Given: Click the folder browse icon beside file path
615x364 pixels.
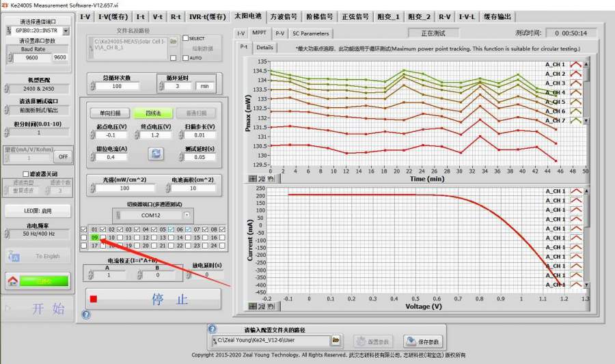Looking at the screenshot, I should tap(174, 42).
